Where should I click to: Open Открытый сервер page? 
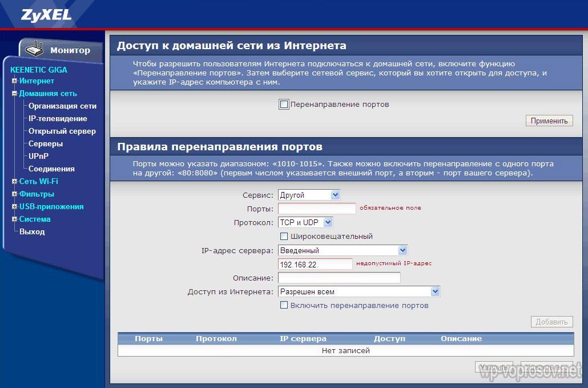tap(62, 131)
